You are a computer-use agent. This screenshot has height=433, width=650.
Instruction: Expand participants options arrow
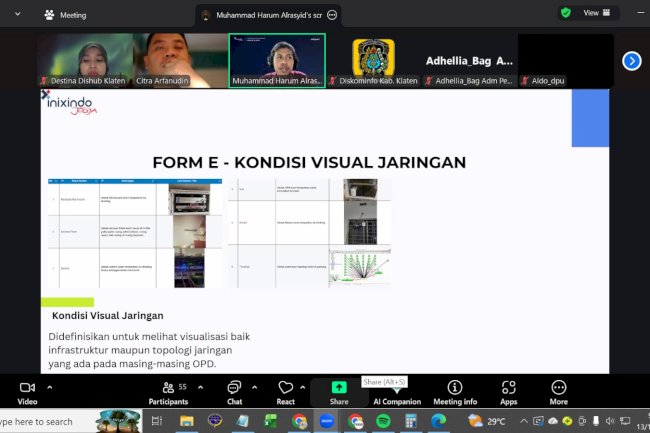click(201, 387)
